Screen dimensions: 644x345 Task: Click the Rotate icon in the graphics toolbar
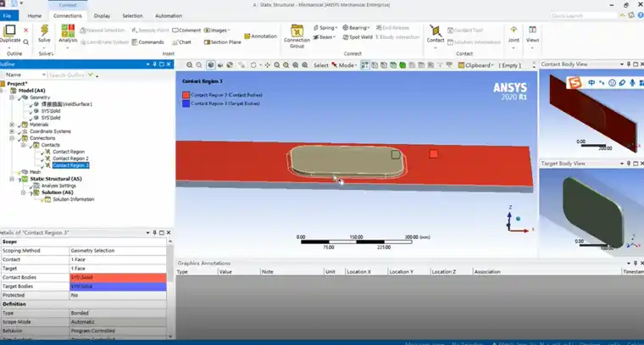254,65
